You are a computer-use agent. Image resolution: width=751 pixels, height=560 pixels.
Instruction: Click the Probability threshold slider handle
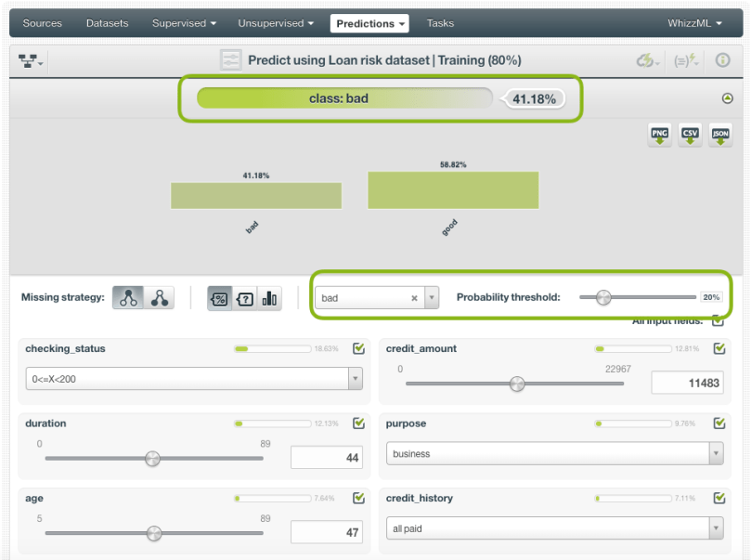click(603, 298)
